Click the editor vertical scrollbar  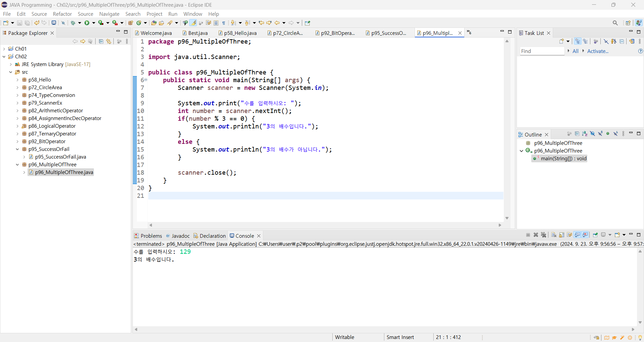507,129
